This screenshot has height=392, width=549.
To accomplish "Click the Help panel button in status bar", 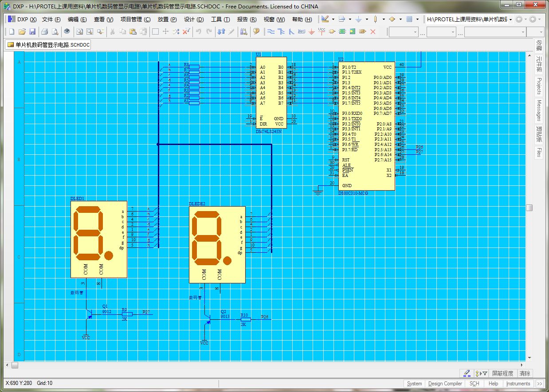I will click(493, 384).
